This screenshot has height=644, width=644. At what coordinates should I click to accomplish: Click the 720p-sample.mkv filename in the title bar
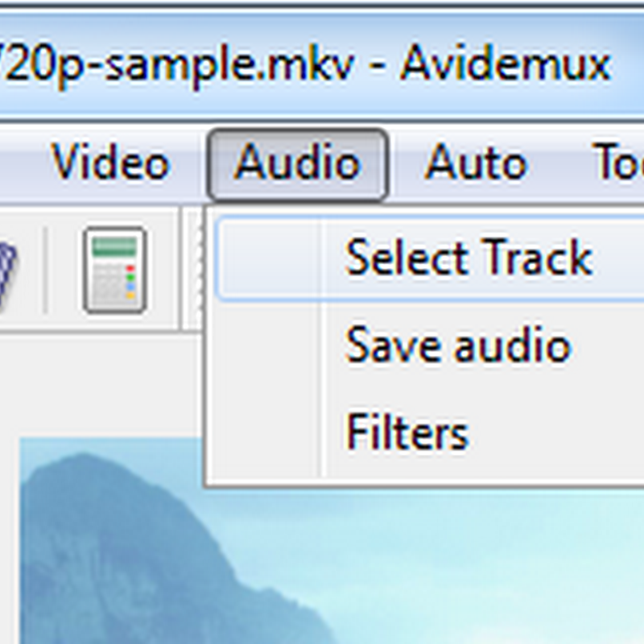(x=177, y=63)
